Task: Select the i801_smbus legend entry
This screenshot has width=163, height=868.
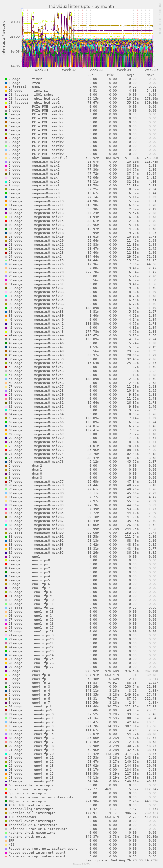Action: (x=31, y=95)
